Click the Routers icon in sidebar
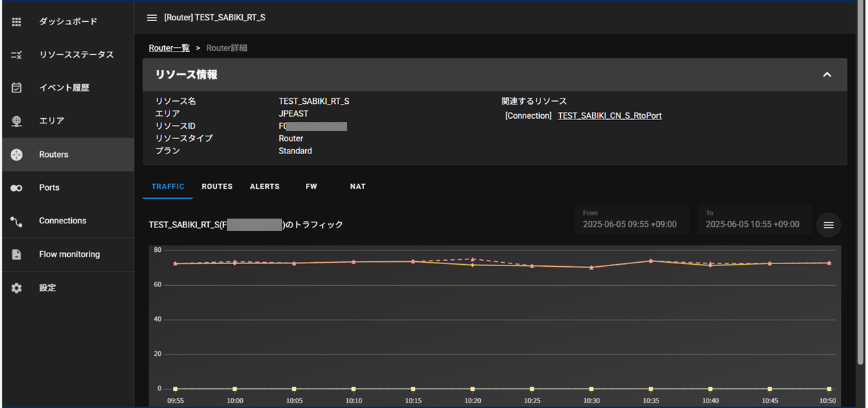 tap(17, 155)
